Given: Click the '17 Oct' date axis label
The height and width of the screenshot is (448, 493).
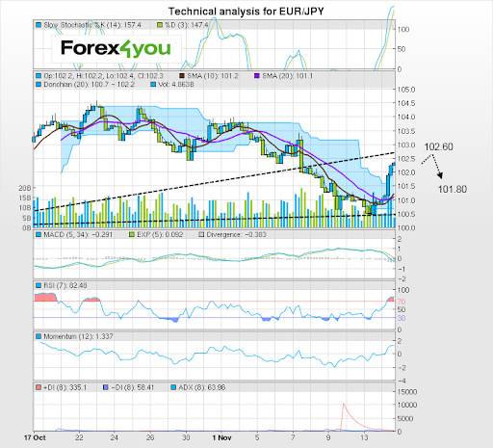Looking at the screenshot, I should coord(35,437).
